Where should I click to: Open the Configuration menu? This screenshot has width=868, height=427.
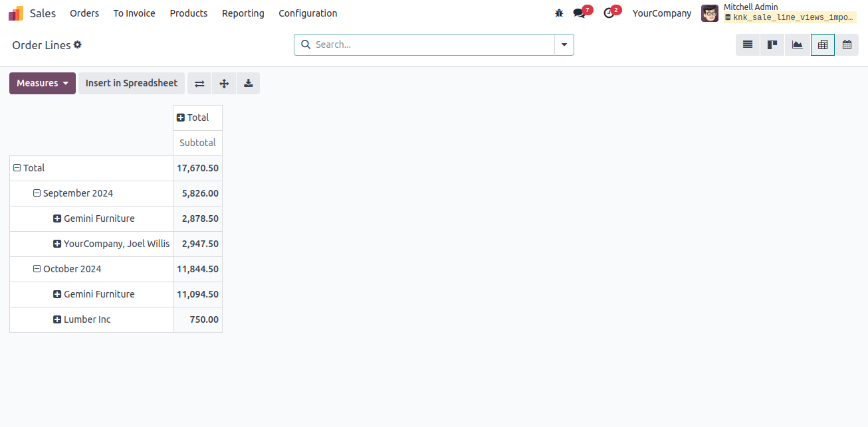[308, 13]
